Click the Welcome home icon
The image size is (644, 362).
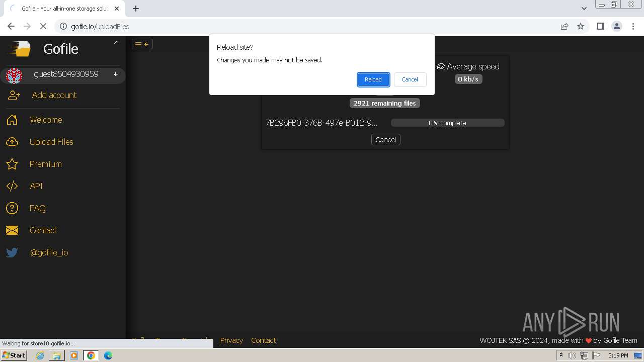pos(12,120)
